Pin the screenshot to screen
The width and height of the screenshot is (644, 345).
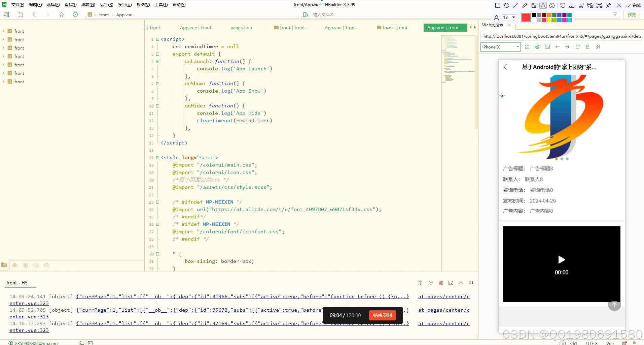pos(608,5)
